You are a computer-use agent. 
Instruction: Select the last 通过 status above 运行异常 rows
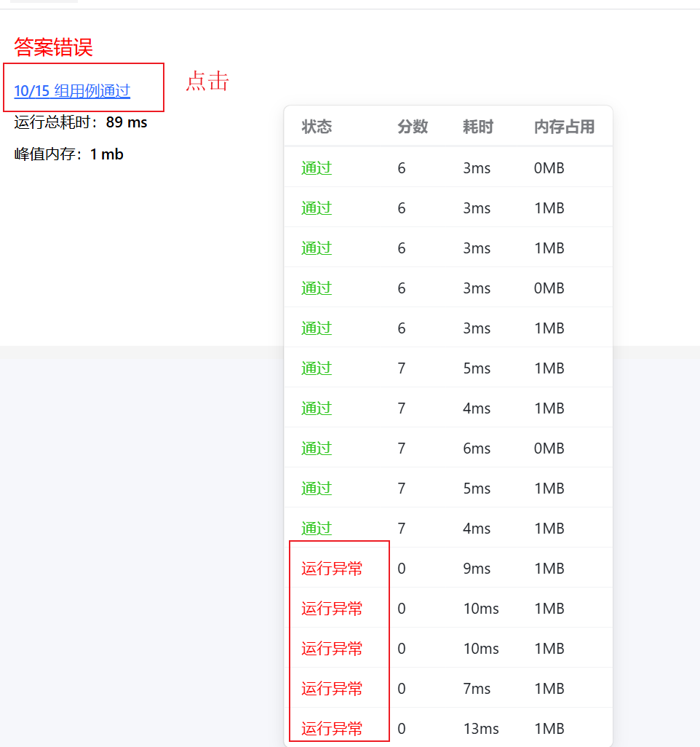click(x=317, y=529)
